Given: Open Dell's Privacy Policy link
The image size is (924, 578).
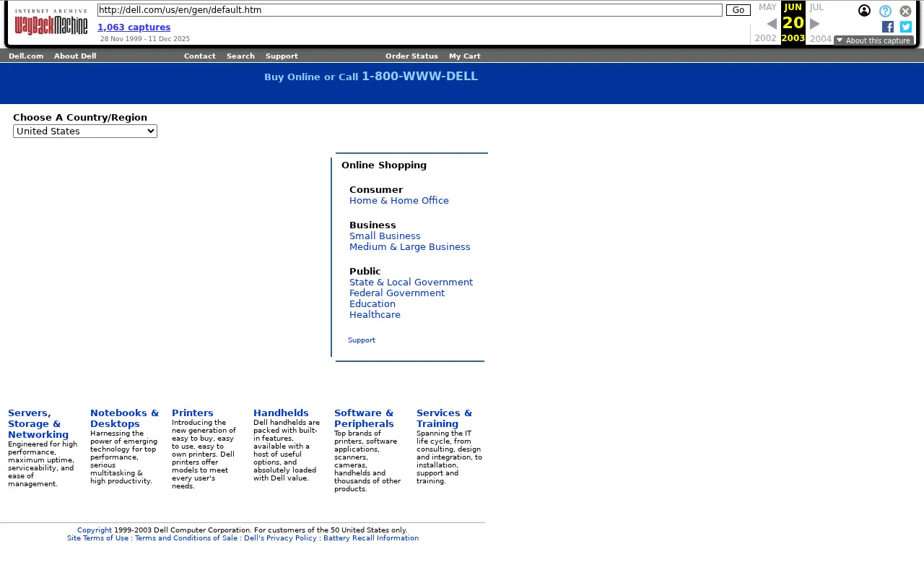Looking at the screenshot, I should [x=280, y=538].
